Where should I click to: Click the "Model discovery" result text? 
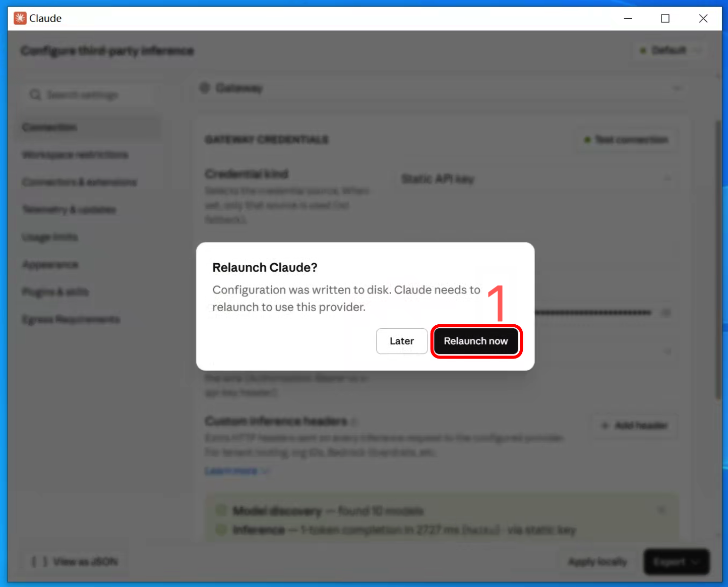point(277,511)
